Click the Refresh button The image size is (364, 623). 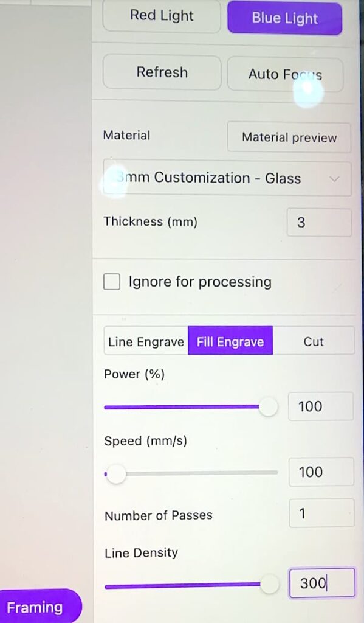coord(161,72)
